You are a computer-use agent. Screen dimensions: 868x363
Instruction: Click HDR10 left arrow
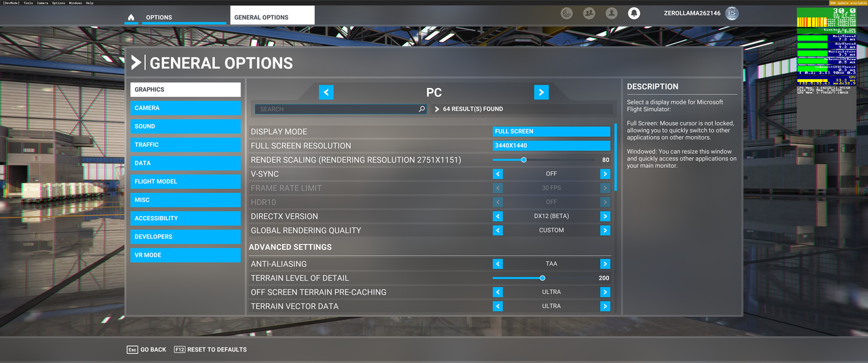(498, 202)
